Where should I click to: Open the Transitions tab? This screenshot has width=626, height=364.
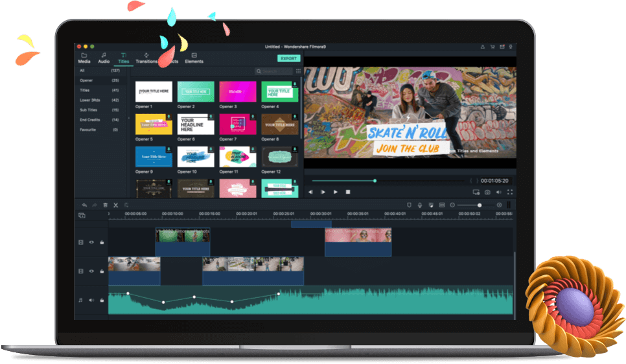coord(146,58)
